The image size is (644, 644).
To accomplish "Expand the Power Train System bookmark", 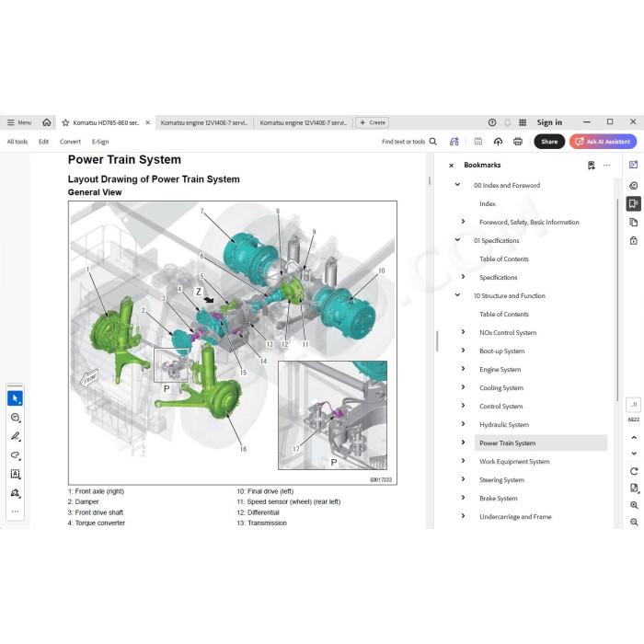I will click(463, 443).
